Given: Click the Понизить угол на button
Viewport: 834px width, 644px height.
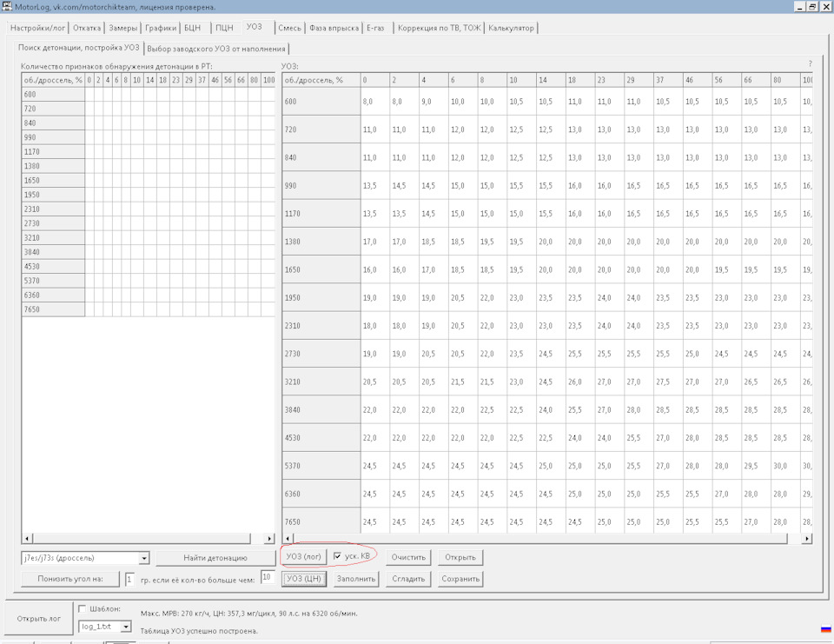Looking at the screenshot, I should [x=70, y=579].
